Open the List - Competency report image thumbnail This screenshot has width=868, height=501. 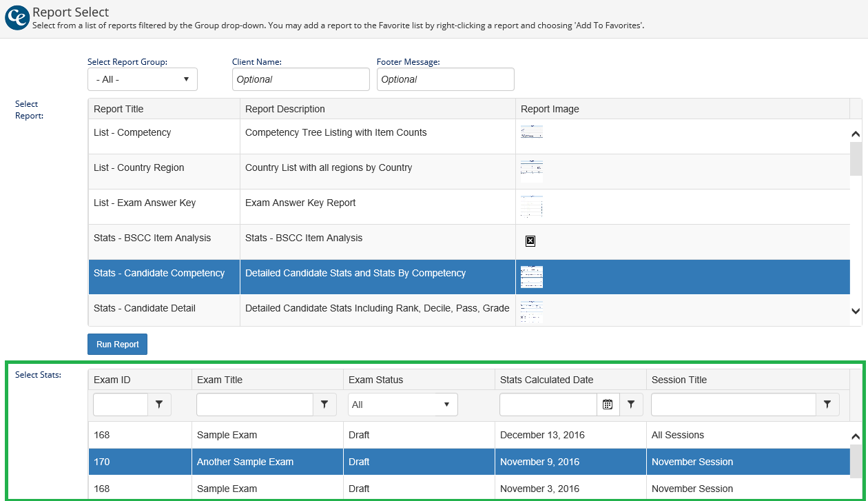(x=531, y=132)
